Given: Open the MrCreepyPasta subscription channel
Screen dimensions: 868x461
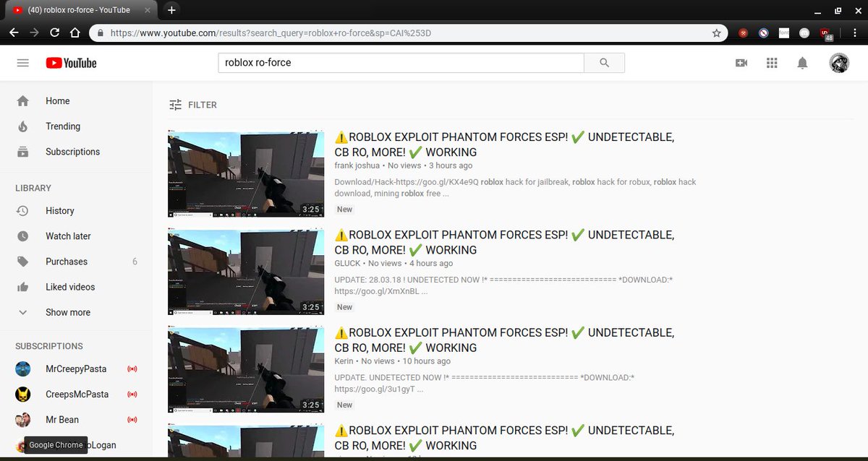Looking at the screenshot, I should pyautogui.click(x=76, y=369).
